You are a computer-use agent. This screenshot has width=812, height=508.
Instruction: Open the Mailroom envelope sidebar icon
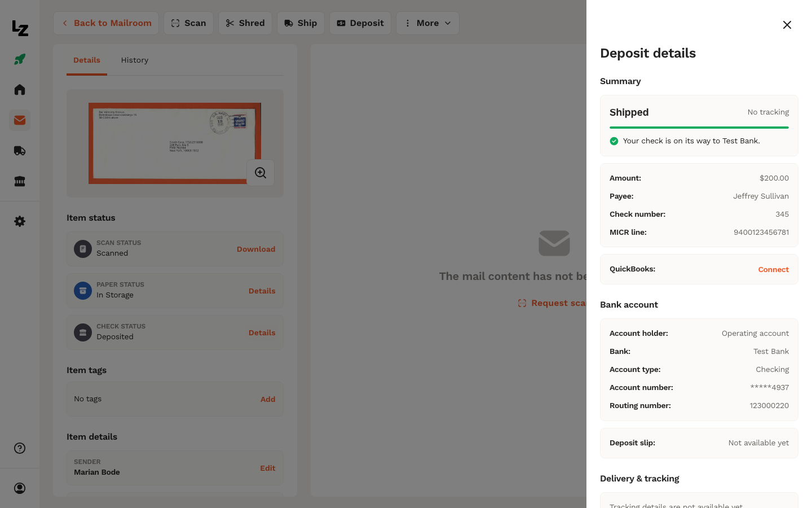(20, 120)
